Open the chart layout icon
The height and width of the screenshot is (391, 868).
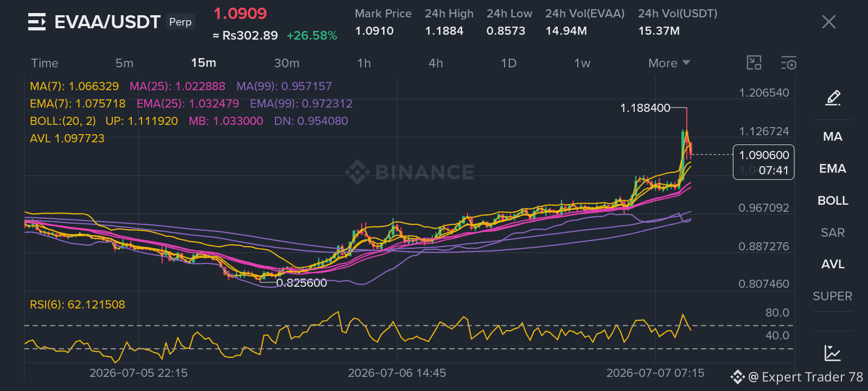click(754, 63)
